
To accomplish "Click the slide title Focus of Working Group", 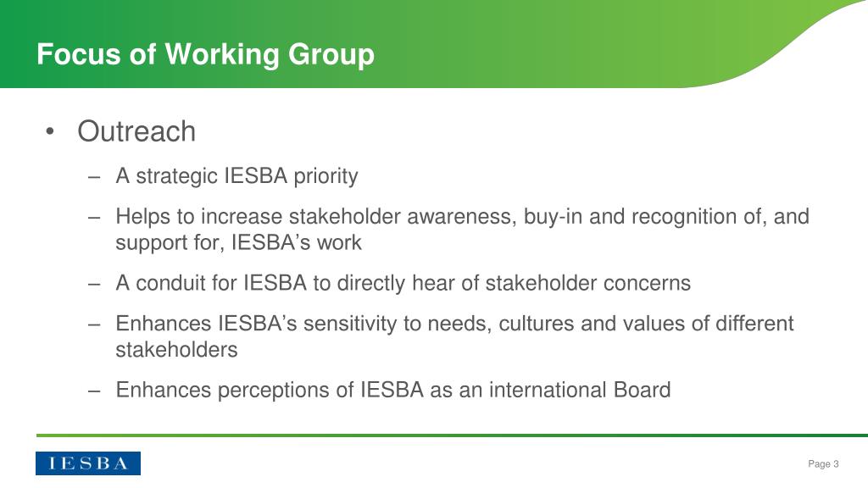I will tap(205, 55).
